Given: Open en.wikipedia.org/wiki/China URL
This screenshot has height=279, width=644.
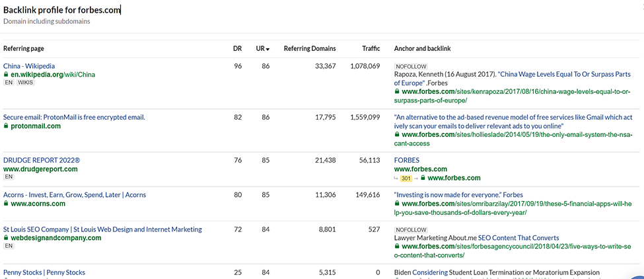Looking at the screenshot, I should (x=53, y=75).
